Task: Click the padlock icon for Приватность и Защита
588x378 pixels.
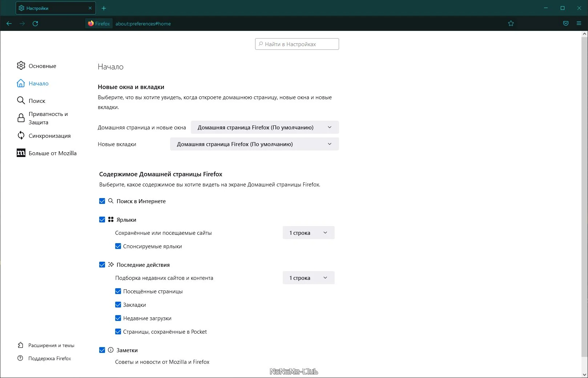Action: (x=21, y=118)
